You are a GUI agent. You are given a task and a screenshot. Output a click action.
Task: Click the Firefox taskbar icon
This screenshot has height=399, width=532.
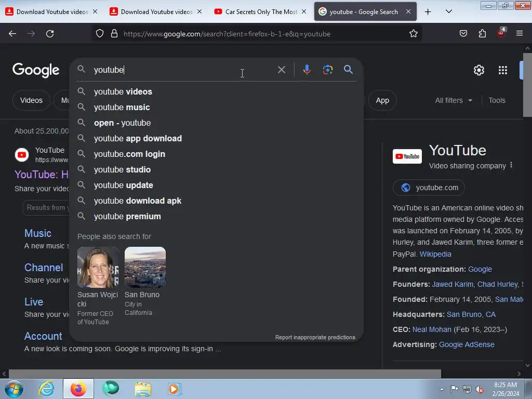click(x=78, y=389)
